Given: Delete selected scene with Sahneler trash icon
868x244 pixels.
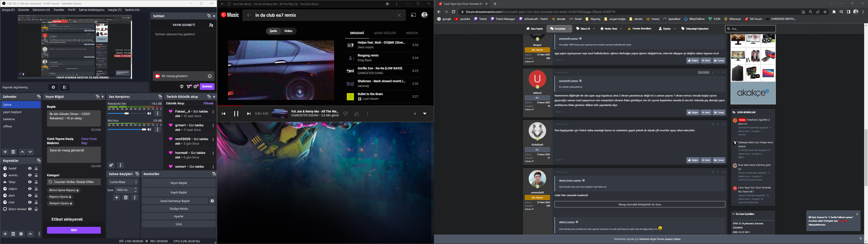Looking at the screenshot, I should coord(14,152).
